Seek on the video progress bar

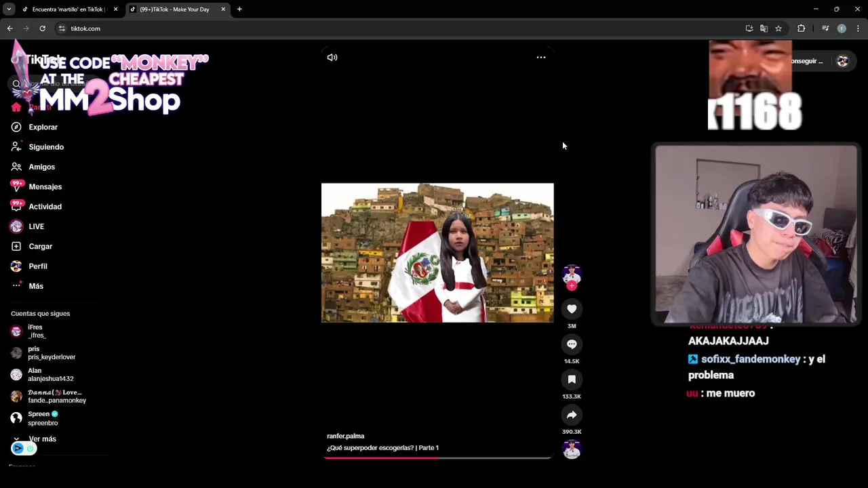click(x=437, y=458)
